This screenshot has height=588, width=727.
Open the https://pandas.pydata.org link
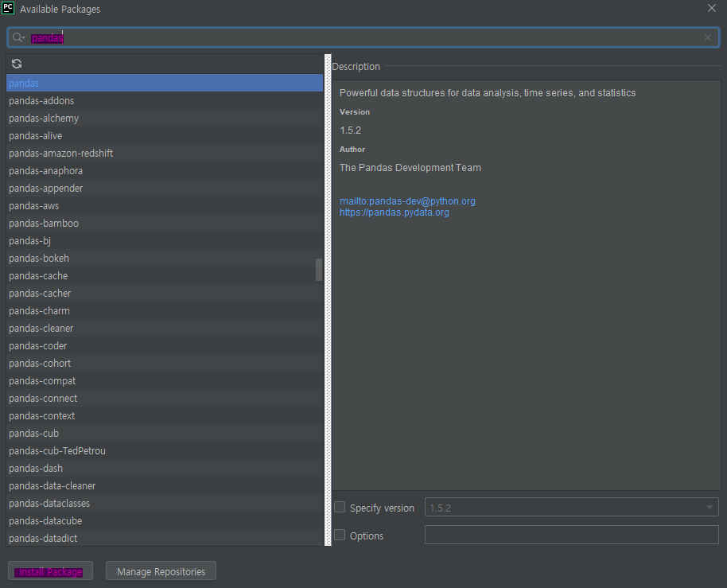[394, 212]
